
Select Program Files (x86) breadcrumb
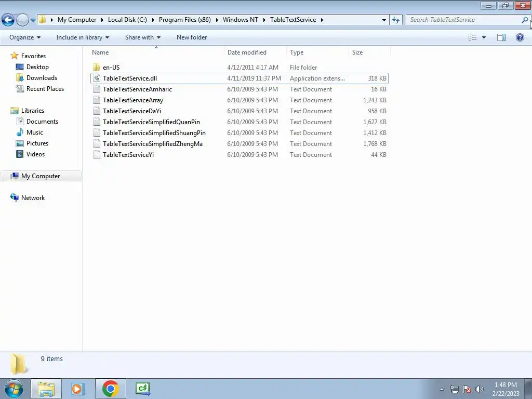point(185,20)
